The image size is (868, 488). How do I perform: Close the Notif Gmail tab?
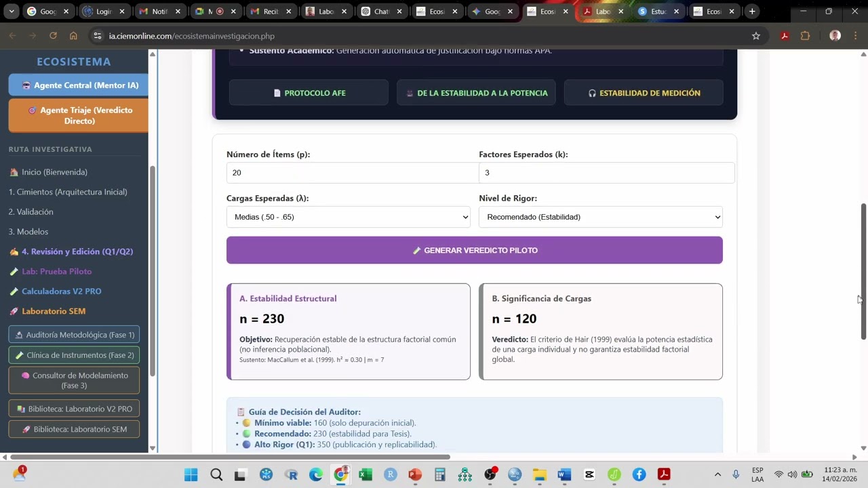tap(178, 12)
